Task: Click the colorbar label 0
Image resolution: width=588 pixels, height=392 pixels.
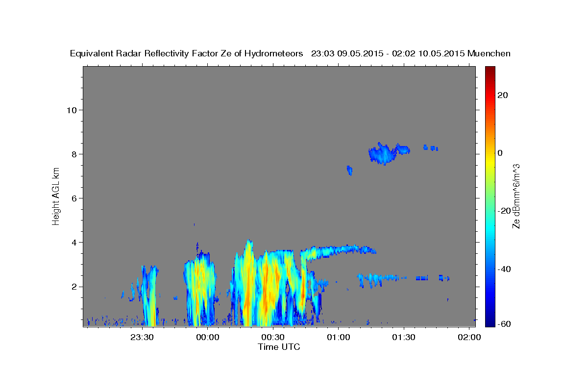Action: pos(500,153)
